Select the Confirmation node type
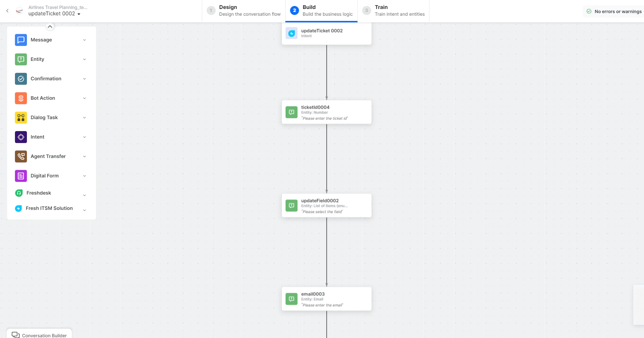Viewport: 644px width, 338px height. [46, 78]
